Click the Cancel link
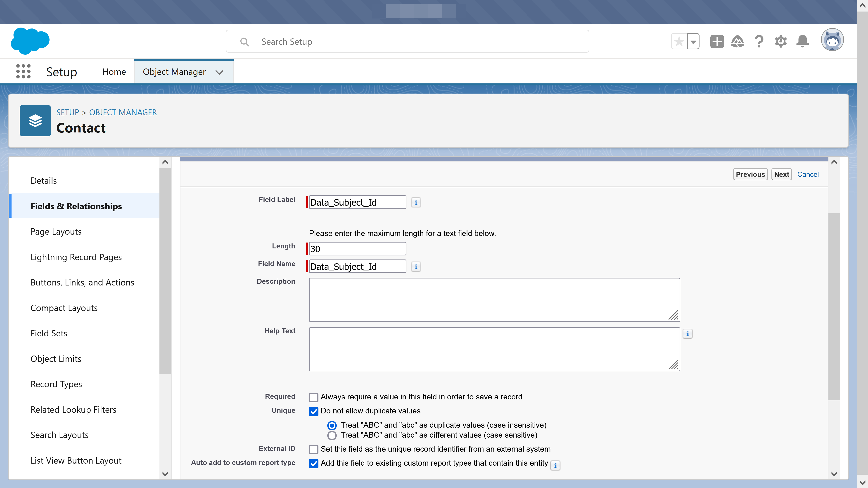 [x=808, y=174]
